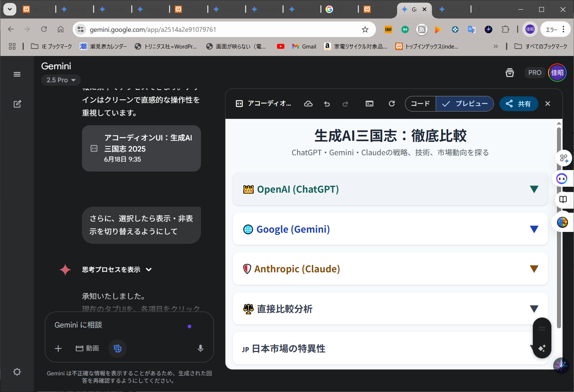Undo the last canvas change
Viewport: 574px width, 392px height.
coord(327,104)
